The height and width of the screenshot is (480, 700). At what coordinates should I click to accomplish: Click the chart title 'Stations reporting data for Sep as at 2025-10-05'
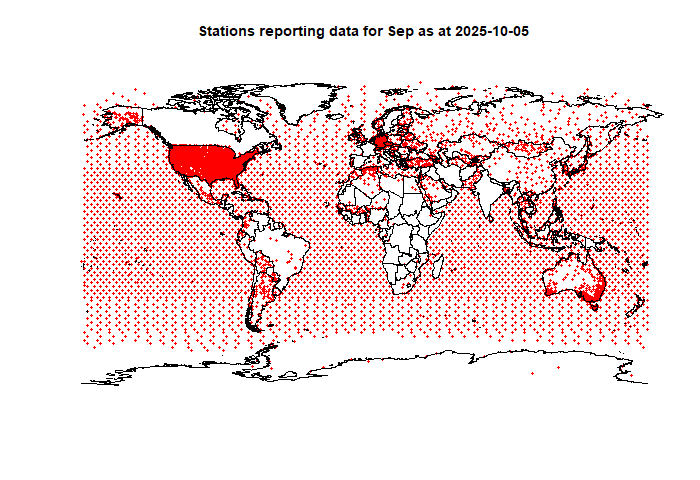click(x=364, y=32)
